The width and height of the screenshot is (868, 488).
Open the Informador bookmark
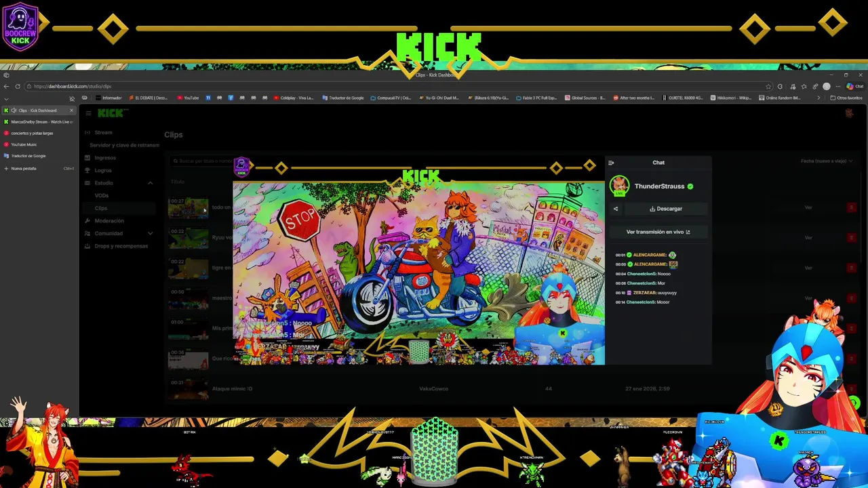(x=108, y=98)
